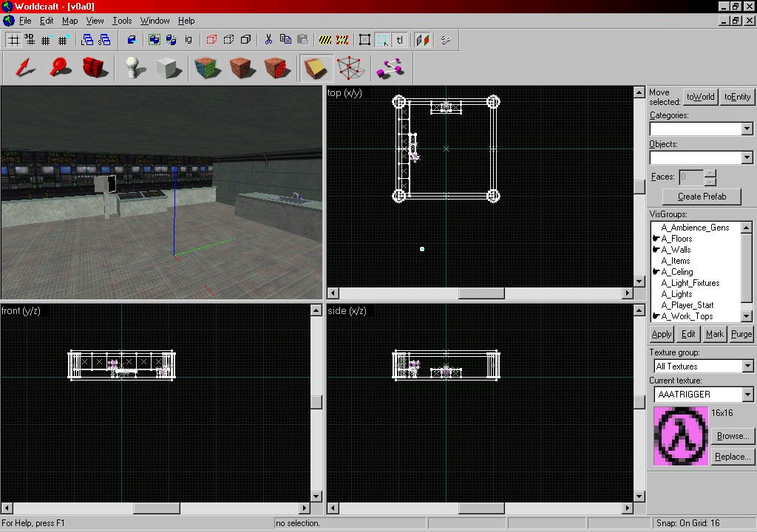Click the red Hide selected objects icon
The image size is (757, 532).
coord(211,40)
